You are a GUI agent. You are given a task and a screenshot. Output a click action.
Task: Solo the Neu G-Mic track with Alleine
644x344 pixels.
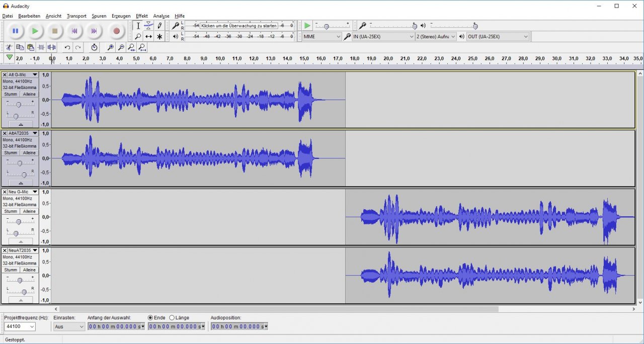click(29, 211)
